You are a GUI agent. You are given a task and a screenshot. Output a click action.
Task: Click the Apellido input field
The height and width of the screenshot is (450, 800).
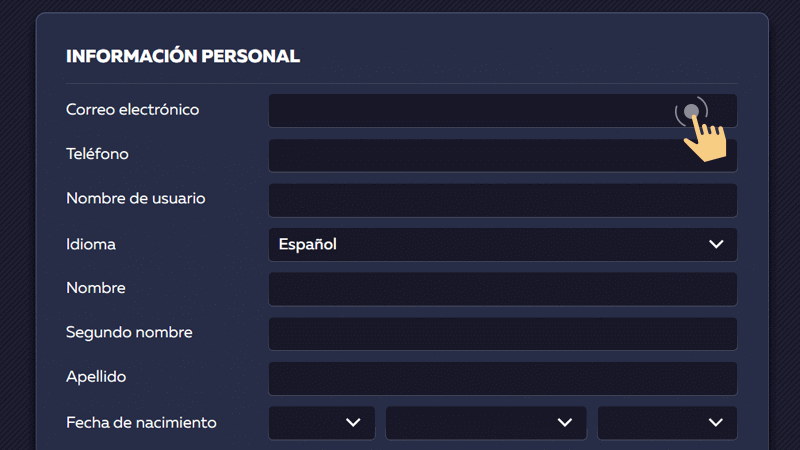pos(502,379)
